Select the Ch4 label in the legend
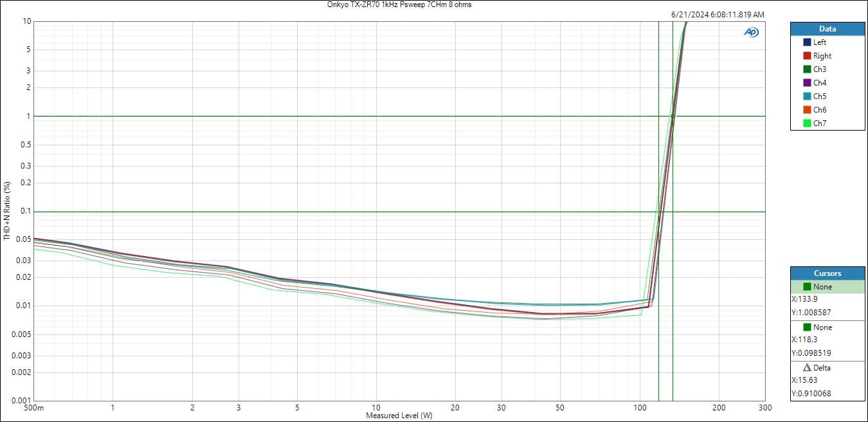Screen dimensions: 868x422 click(x=820, y=83)
